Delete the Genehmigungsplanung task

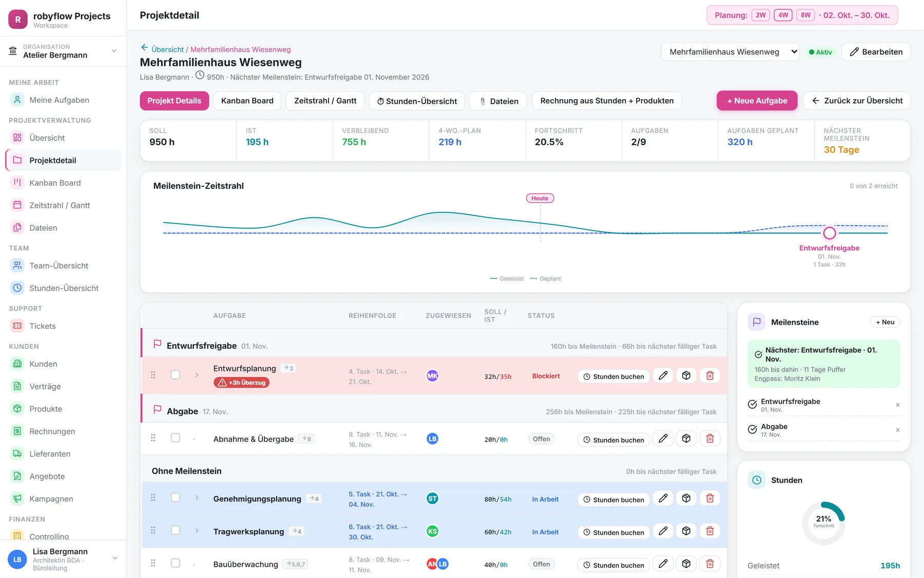point(710,498)
